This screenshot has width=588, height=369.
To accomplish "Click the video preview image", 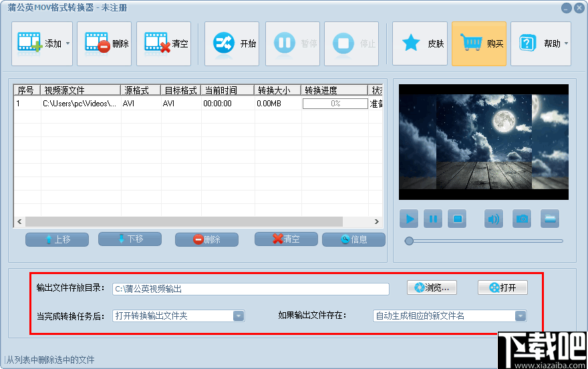I will tap(484, 142).
